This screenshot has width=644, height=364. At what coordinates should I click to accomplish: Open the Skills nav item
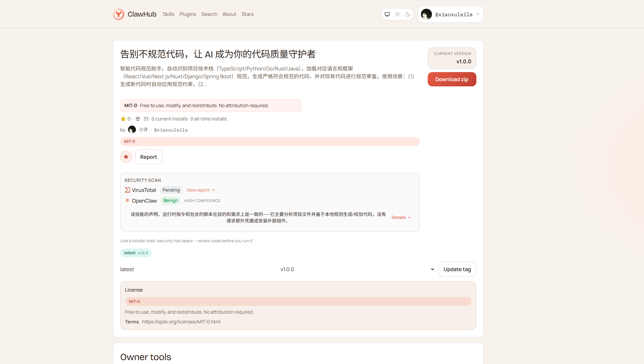(x=168, y=14)
